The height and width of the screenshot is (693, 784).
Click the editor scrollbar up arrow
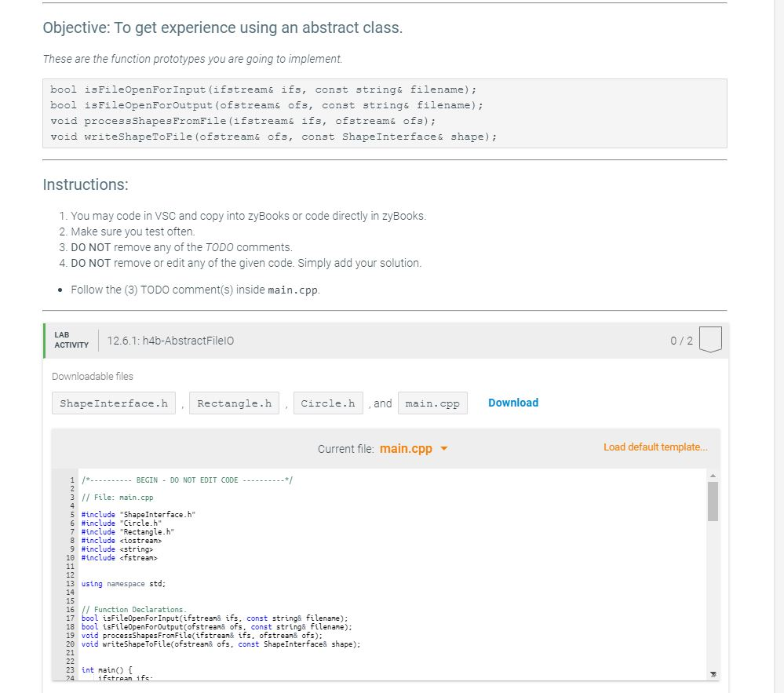(x=713, y=474)
